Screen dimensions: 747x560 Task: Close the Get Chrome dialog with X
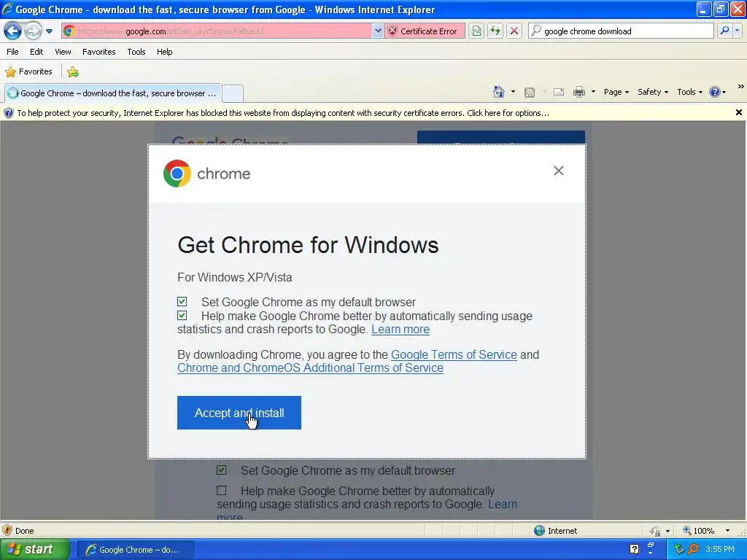tap(559, 171)
